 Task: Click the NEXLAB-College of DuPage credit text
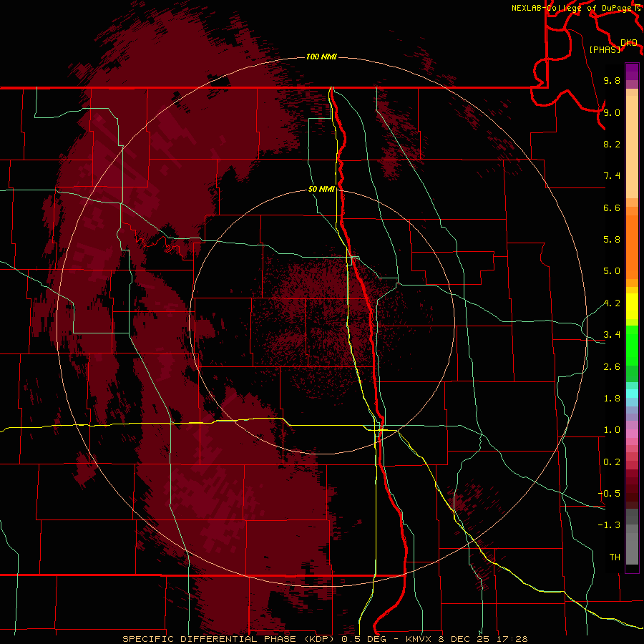pos(572,8)
